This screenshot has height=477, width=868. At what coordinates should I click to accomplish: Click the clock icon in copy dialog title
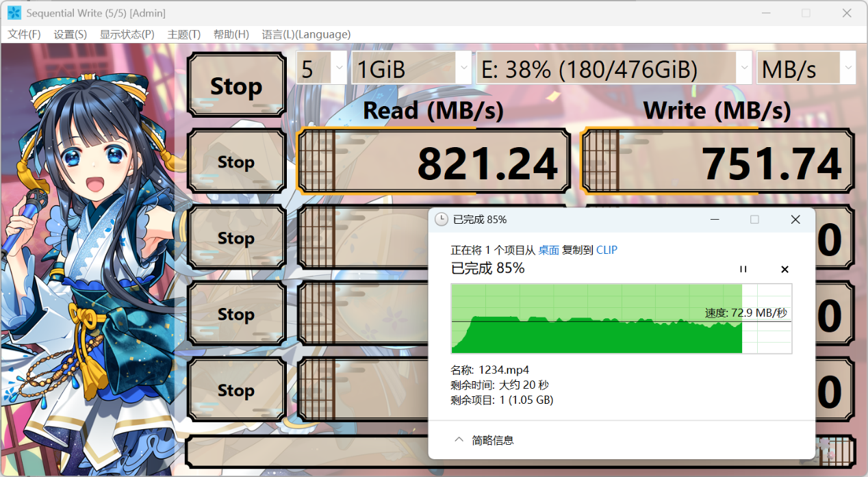pyautogui.click(x=442, y=219)
